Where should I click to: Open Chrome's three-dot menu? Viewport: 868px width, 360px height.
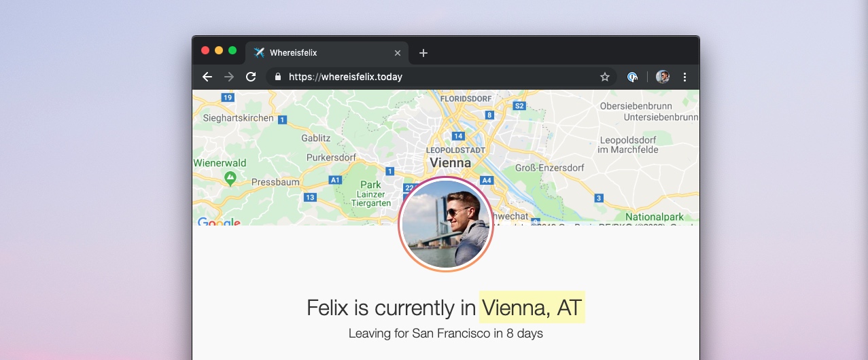coord(685,77)
